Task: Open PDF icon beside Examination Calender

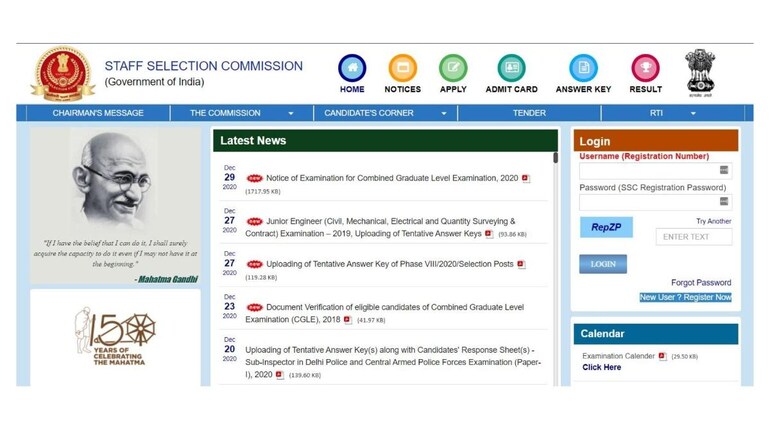Action: [662, 356]
